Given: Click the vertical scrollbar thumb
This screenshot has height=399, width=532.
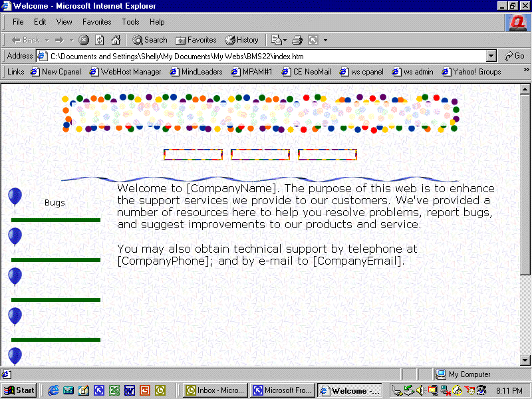Looking at the screenshot, I should coord(525,185).
